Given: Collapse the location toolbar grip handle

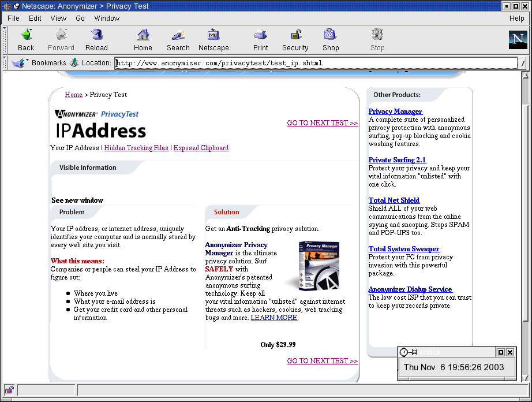Looking at the screenshot, I should (x=5, y=63).
